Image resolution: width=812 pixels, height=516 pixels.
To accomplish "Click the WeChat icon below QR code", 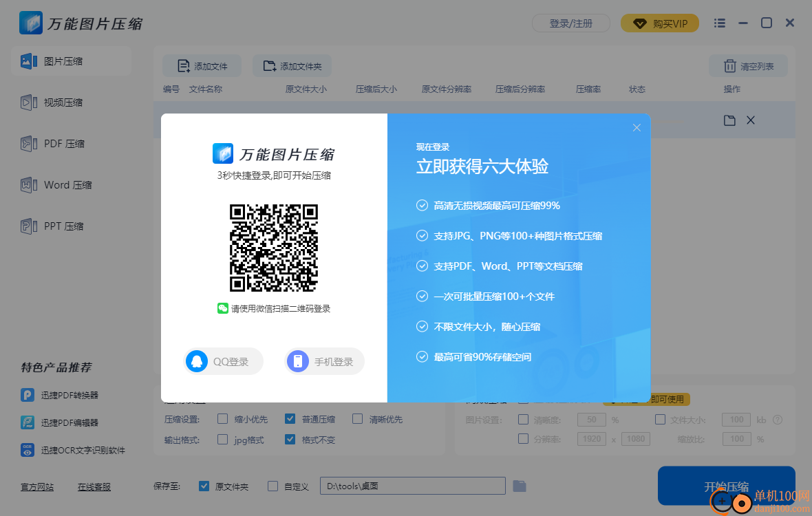I will (x=223, y=308).
